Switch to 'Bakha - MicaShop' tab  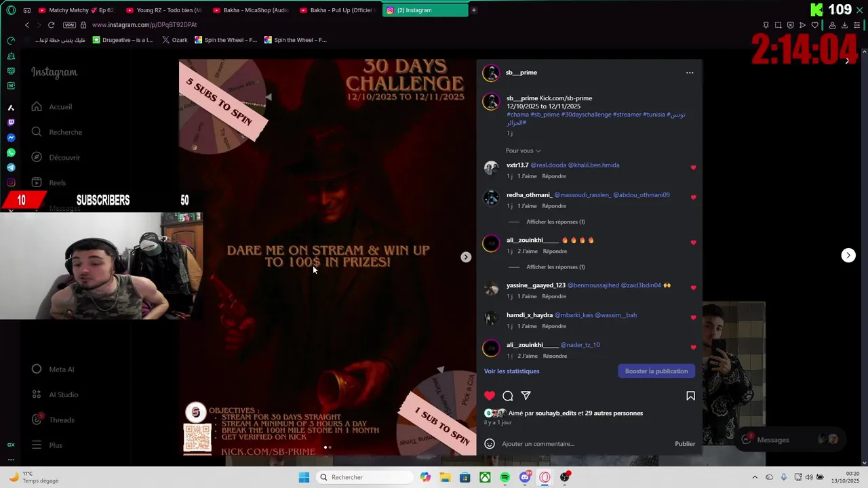250,10
